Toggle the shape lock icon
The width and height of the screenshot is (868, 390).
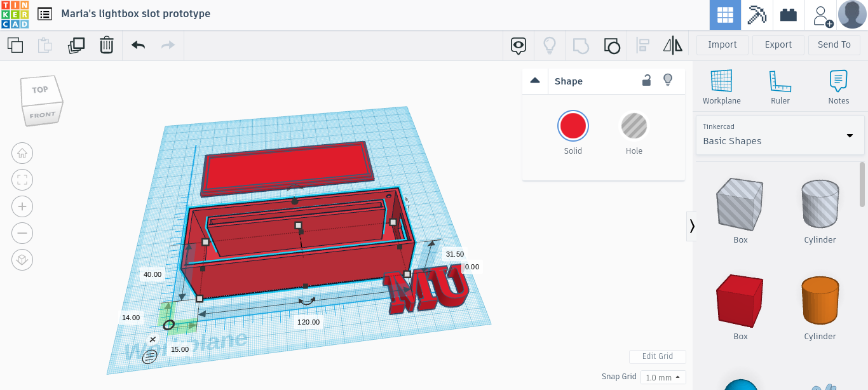pos(646,81)
